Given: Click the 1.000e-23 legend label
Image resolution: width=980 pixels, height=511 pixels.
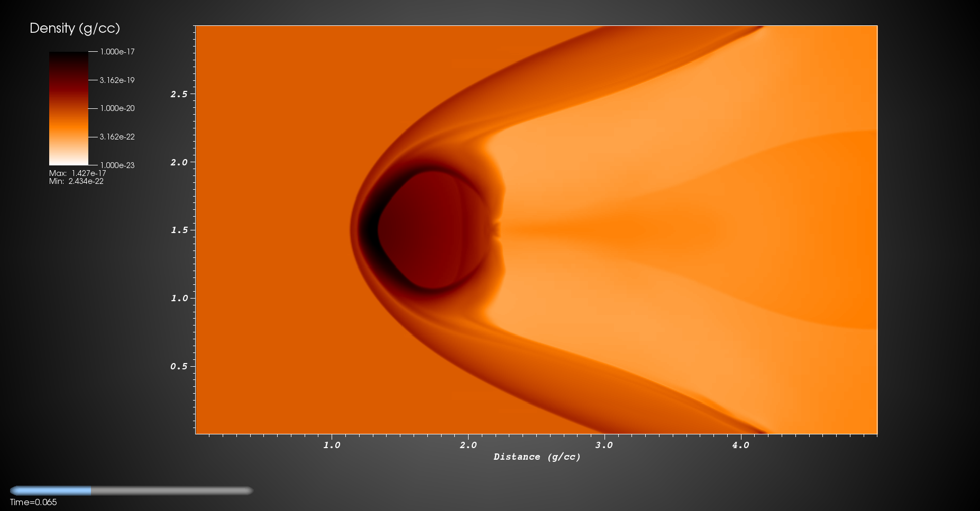Looking at the screenshot, I should [117, 165].
